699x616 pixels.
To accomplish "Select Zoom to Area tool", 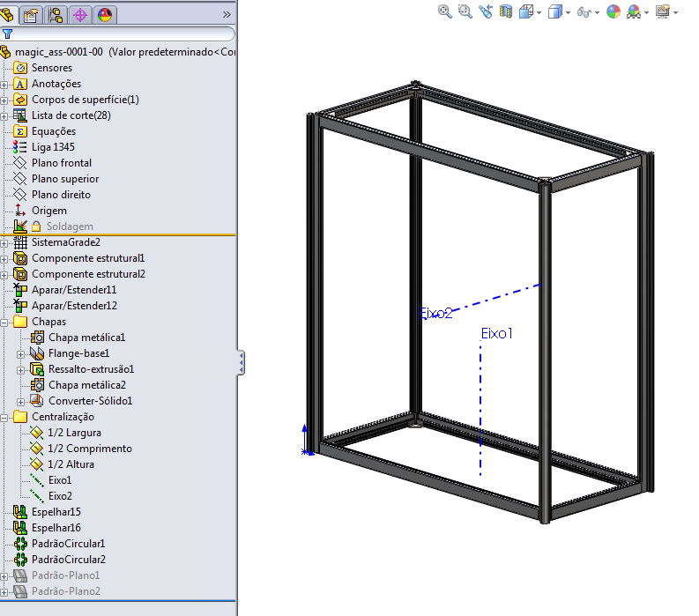I will [465, 11].
